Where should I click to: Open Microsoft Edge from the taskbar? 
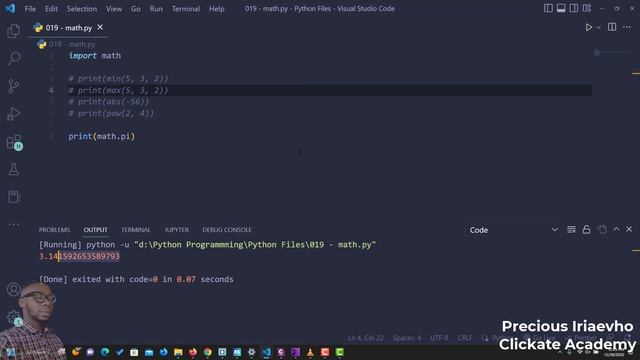pyautogui.click(x=105, y=352)
